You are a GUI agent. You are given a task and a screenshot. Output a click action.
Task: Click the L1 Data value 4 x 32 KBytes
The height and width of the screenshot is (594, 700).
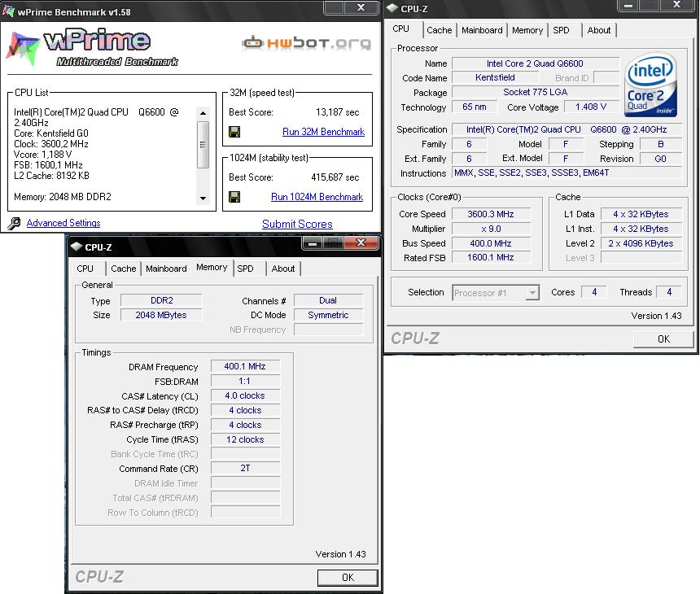641,214
